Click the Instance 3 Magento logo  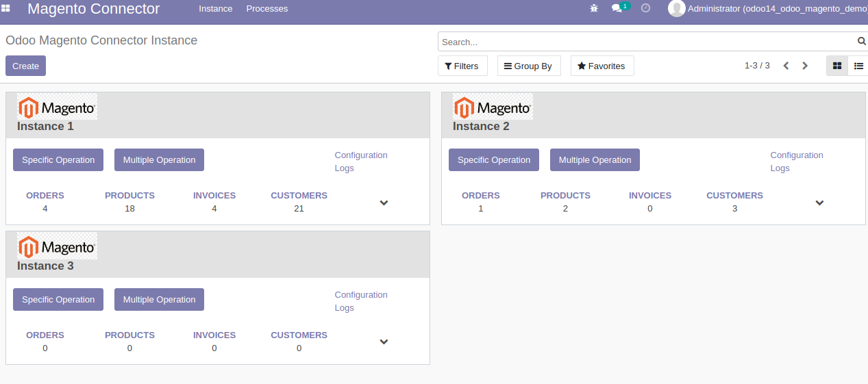(57, 246)
